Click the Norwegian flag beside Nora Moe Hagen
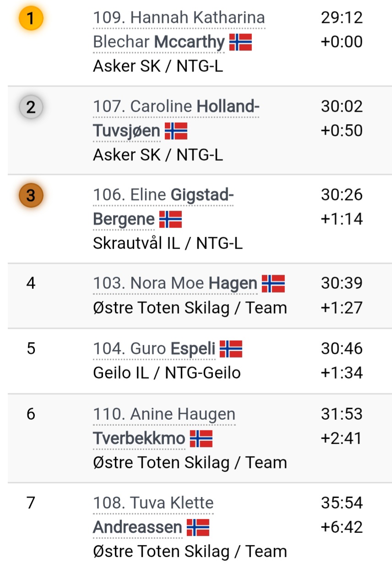 coord(273,284)
